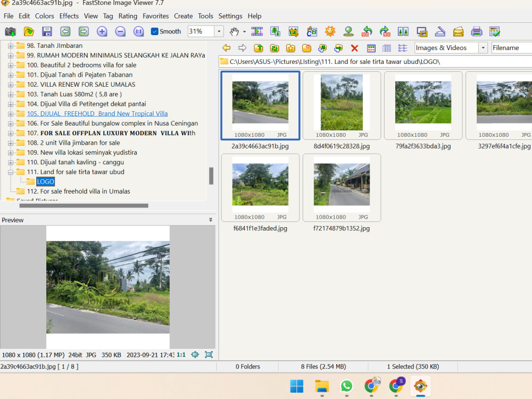Open the Effects menu
532x399 pixels.
click(x=69, y=16)
